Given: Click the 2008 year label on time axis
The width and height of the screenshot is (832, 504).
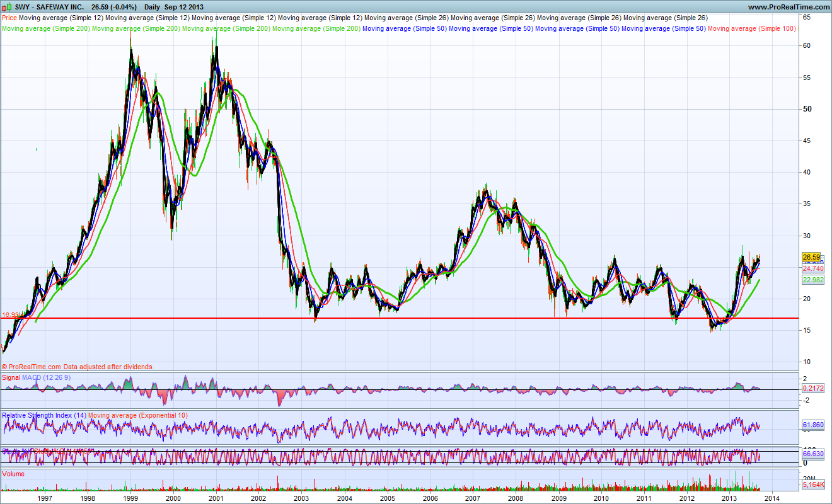Looking at the screenshot, I should click(516, 498).
